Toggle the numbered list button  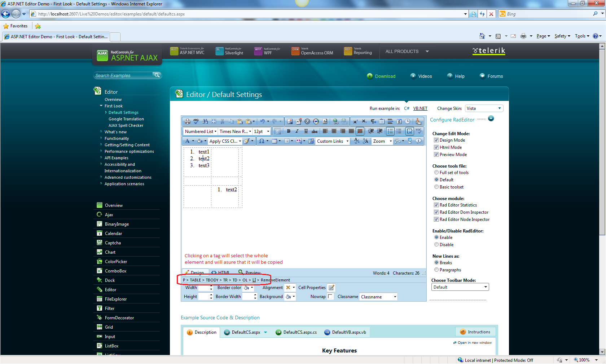pyautogui.click(x=390, y=131)
